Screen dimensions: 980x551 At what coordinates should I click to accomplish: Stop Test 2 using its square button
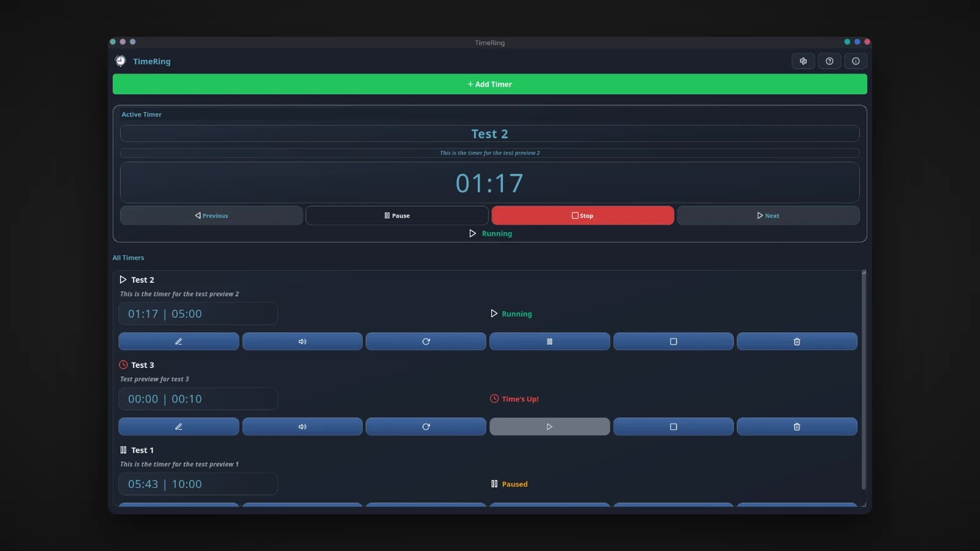[x=673, y=342]
